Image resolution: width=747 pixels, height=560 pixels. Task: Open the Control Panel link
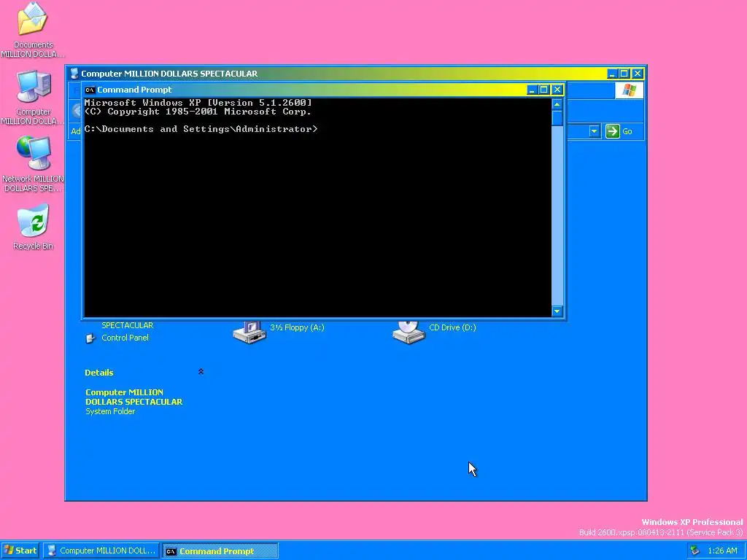pyautogui.click(x=125, y=338)
